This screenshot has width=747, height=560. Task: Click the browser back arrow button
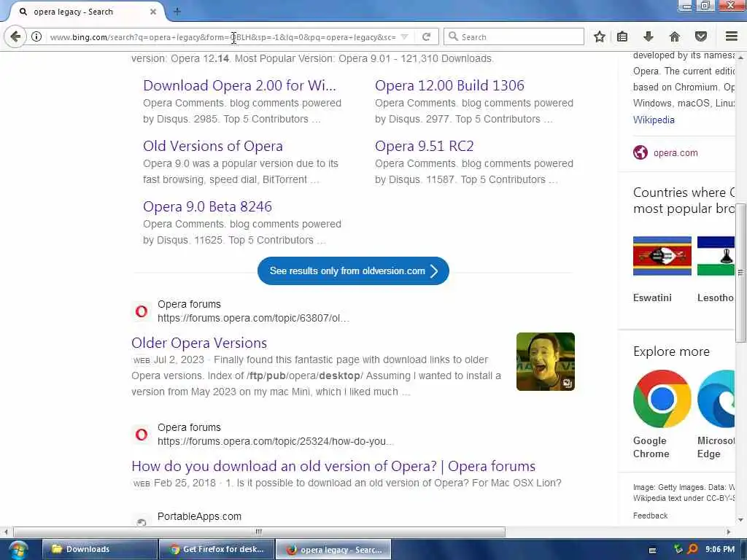click(15, 36)
